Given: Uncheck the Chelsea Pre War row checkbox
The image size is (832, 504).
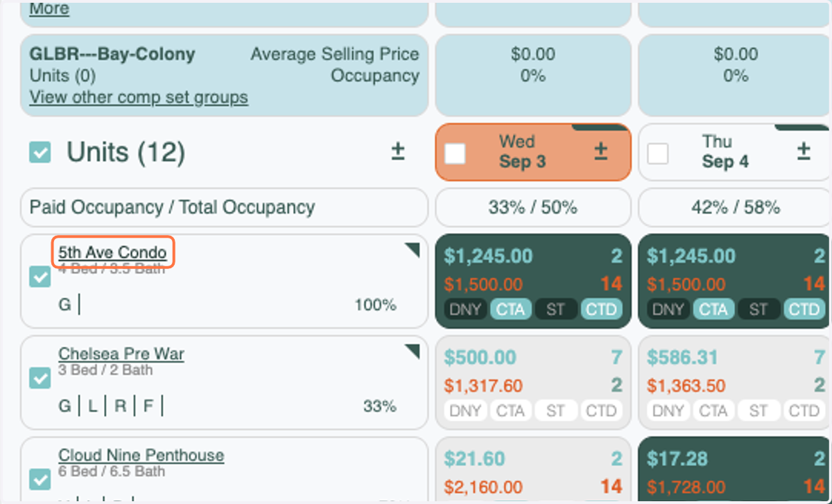Looking at the screenshot, I should pos(40,379).
